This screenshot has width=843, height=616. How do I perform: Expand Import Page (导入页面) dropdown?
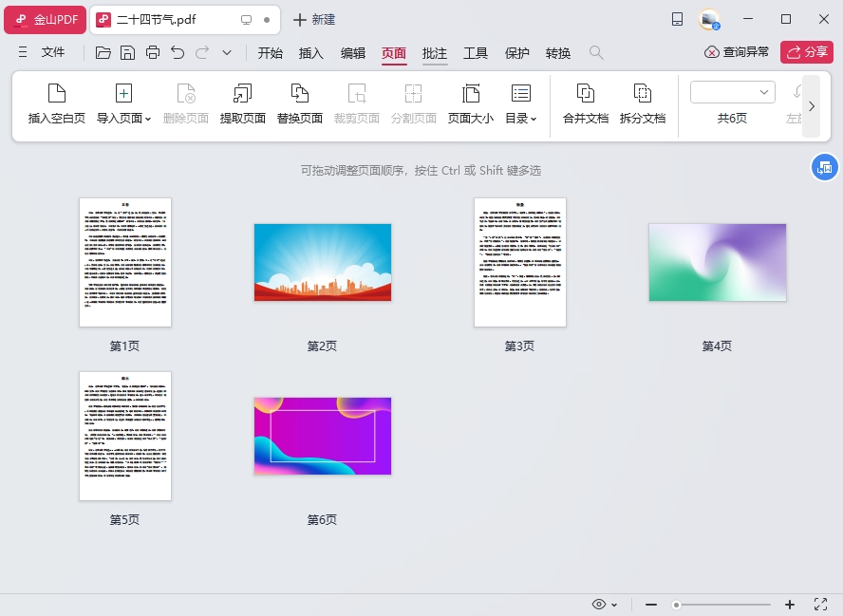pyautogui.click(x=124, y=119)
